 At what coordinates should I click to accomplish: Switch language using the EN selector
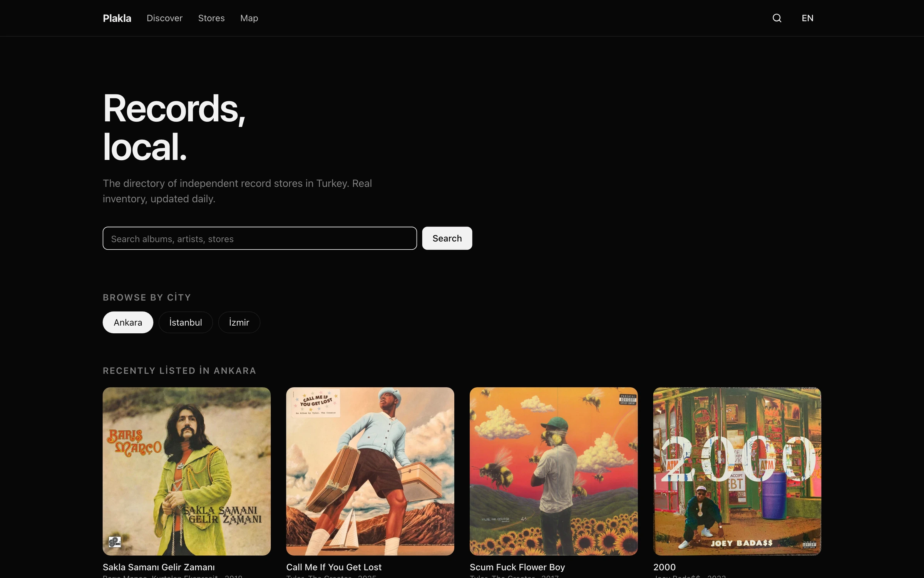(x=807, y=18)
